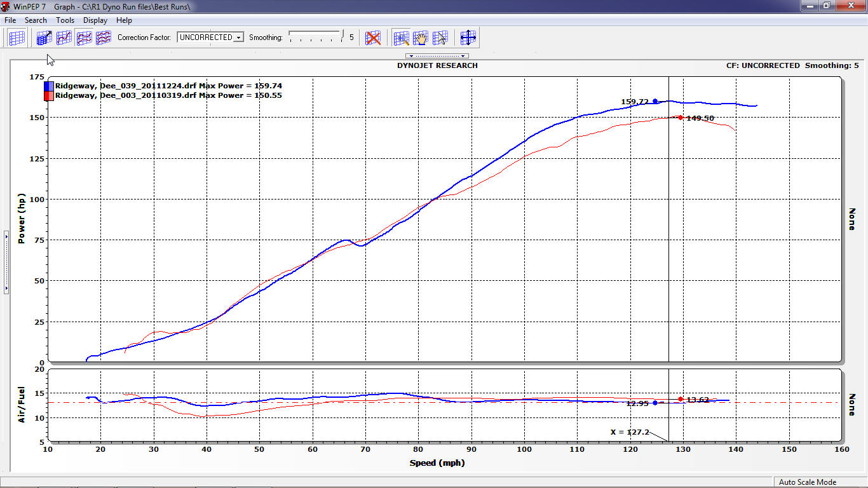Click the red run color swatch in legend
This screenshot has height=488, width=868.
pos(49,96)
